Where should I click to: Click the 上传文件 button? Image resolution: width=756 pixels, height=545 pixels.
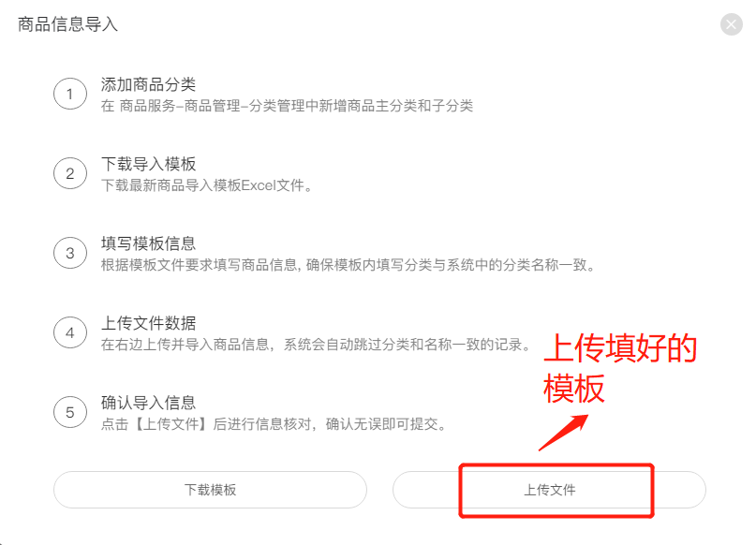[x=549, y=490]
